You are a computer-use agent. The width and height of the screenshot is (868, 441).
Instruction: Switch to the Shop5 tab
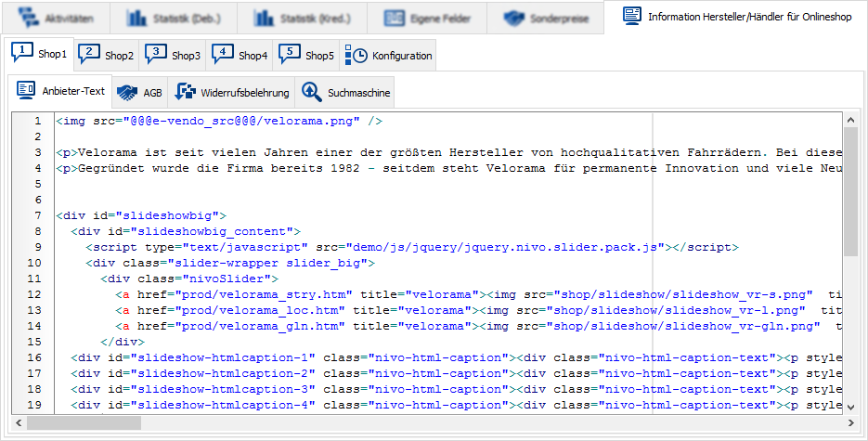click(x=306, y=56)
